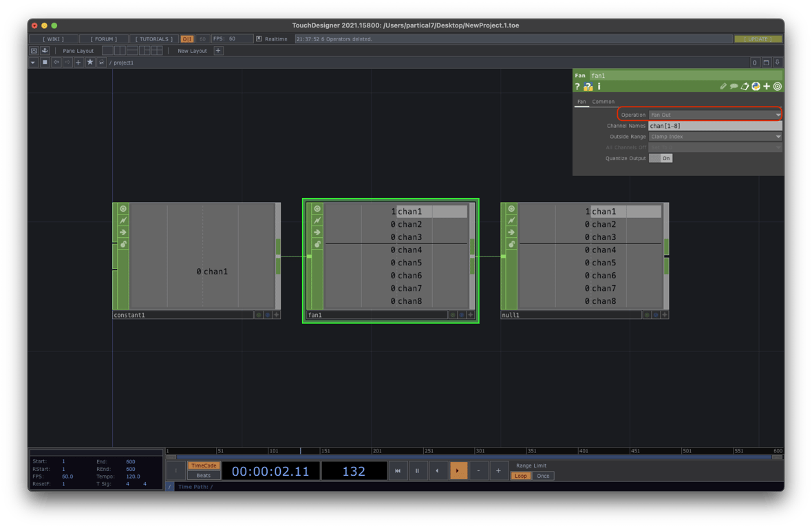Click the target circle icon in parameter header
The width and height of the screenshot is (812, 528).
[x=778, y=87]
